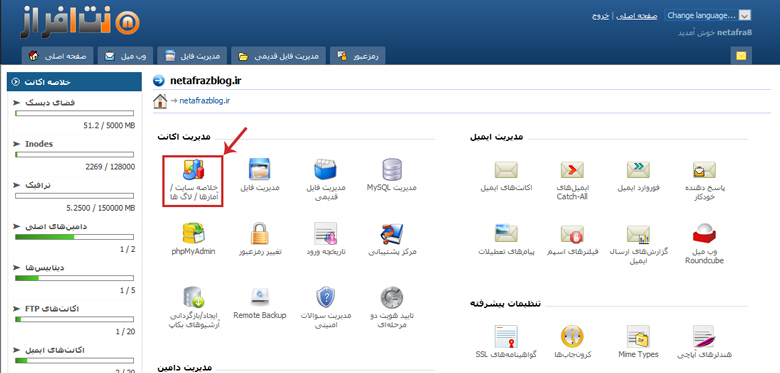Viewport: 780px width, 373px height.
Task: Open the Change language dropdown
Action: [707, 15]
